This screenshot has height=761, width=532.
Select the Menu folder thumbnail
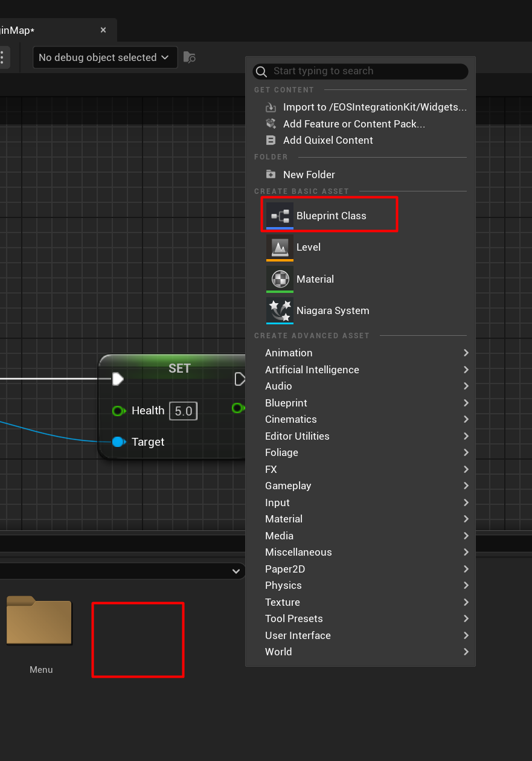39,622
